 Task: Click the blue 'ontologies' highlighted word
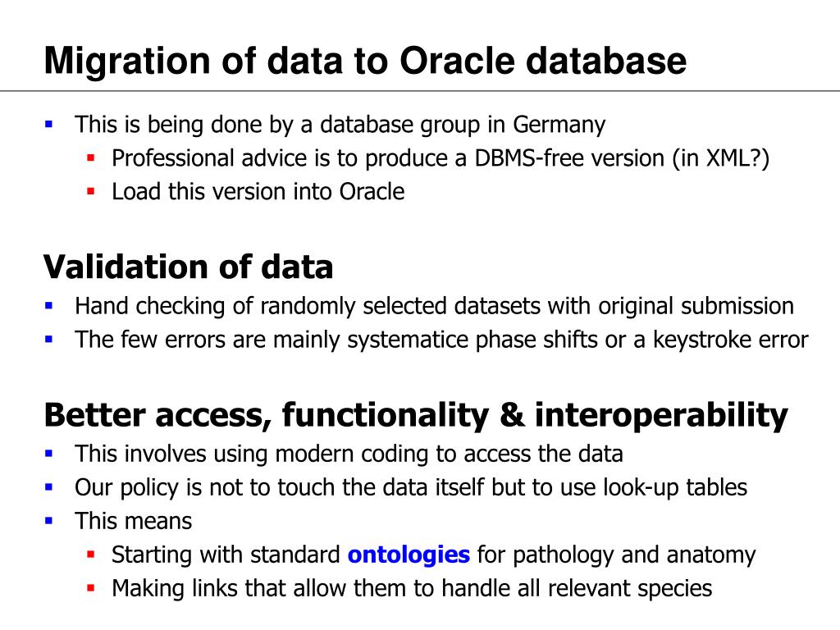[x=409, y=555]
